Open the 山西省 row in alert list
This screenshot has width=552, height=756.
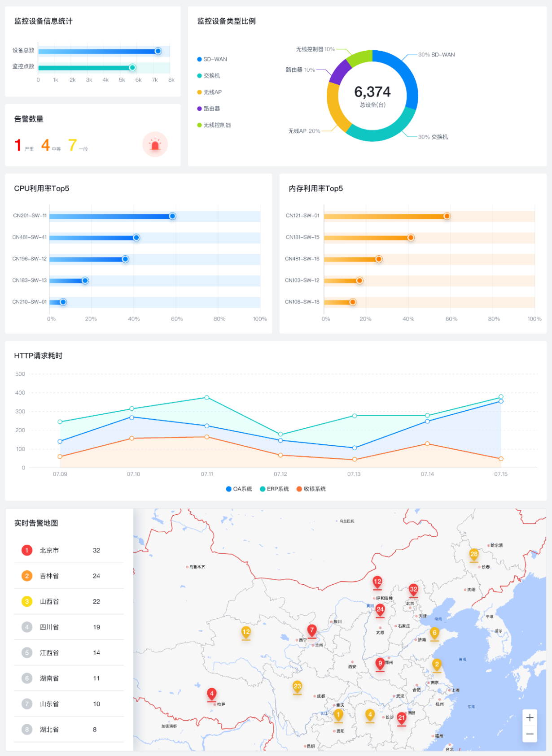point(69,601)
